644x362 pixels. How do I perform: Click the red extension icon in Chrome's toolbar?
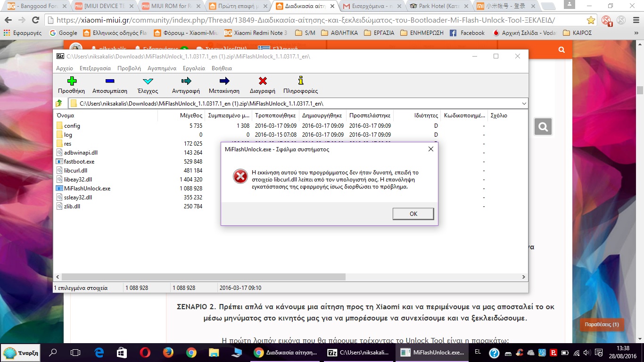[x=606, y=21]
